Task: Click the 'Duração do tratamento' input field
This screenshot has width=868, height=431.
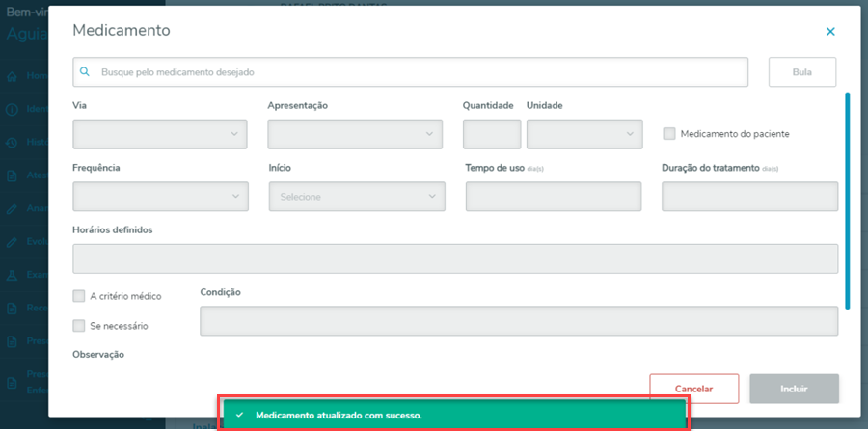Action: tap(750, 197)
